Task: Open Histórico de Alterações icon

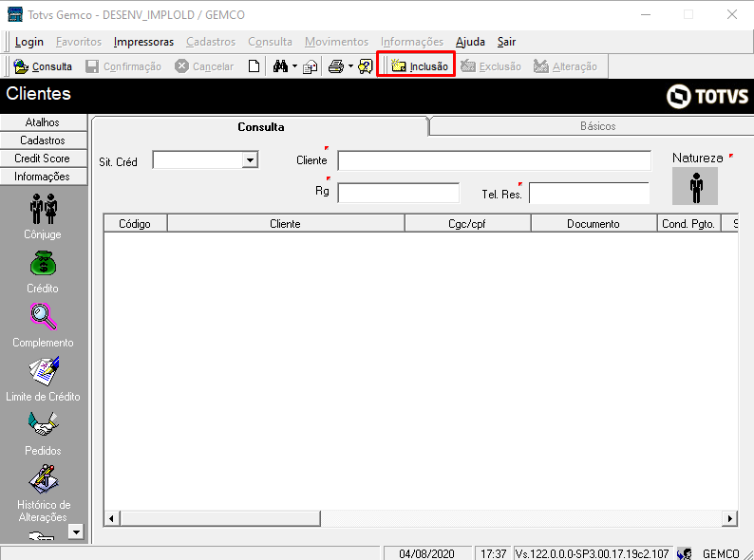Action: pos(44,478)
